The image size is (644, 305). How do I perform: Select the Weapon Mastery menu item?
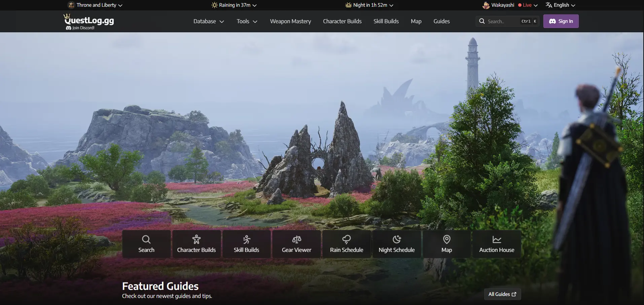290,21
